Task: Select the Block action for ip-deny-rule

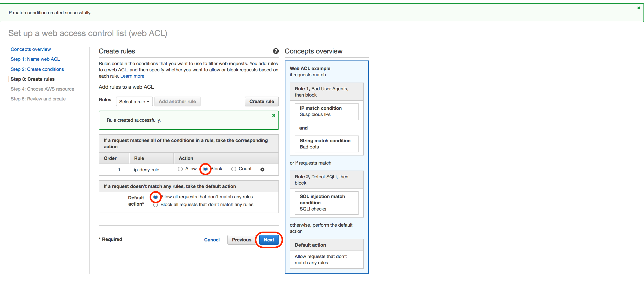Action: [x=205, y=169]
